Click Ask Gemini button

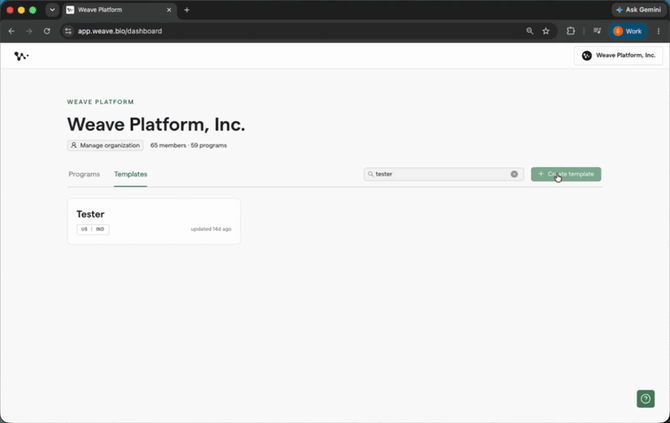[x=638, y=10]
